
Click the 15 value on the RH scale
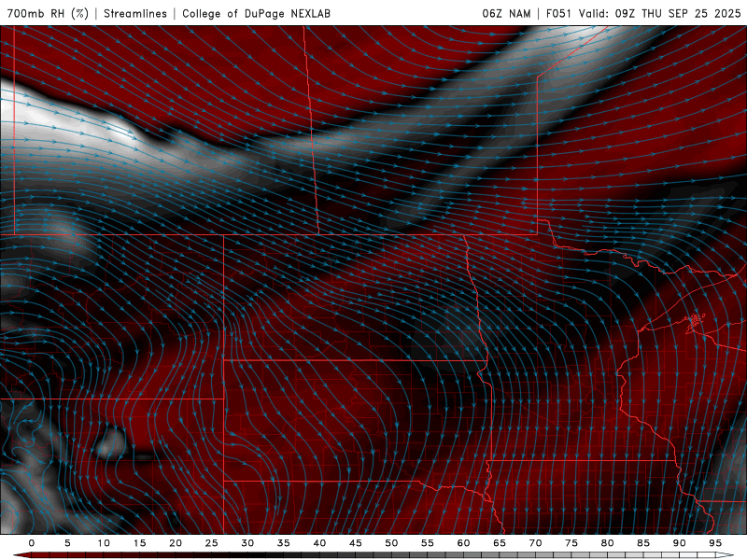[139, 543]
